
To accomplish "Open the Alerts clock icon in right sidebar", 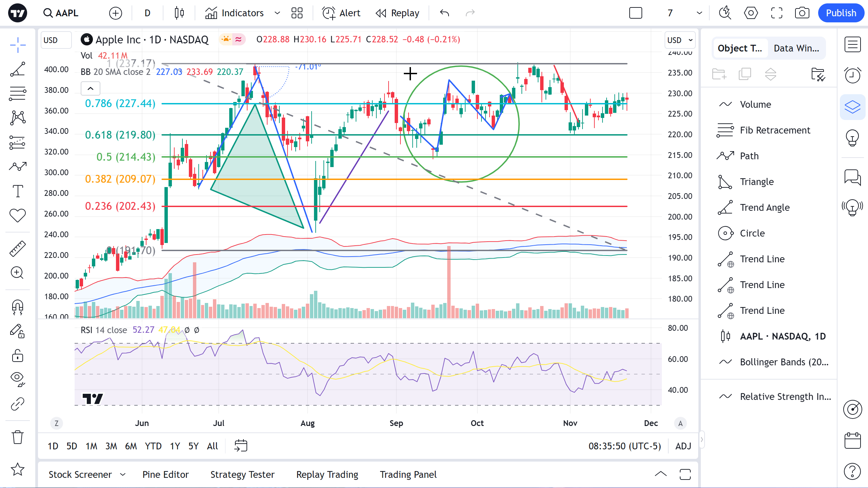I will pos(852,75).
